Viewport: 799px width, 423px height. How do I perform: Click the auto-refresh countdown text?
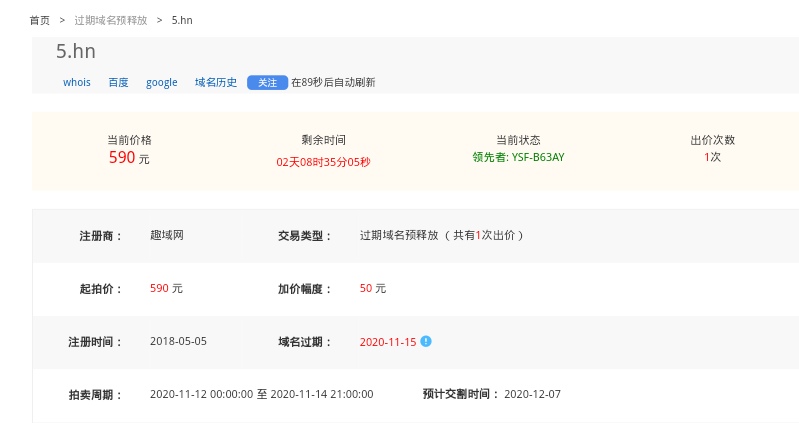(x=332, y=82)
